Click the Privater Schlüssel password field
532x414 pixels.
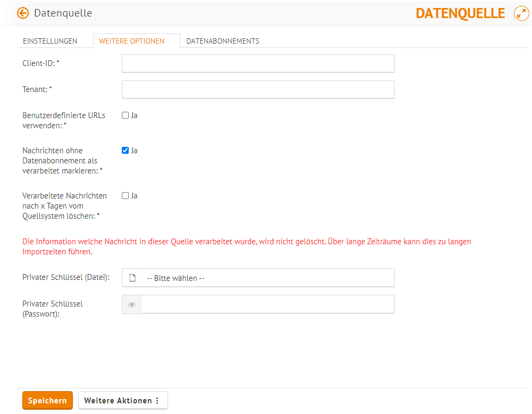tap(268, 304)
